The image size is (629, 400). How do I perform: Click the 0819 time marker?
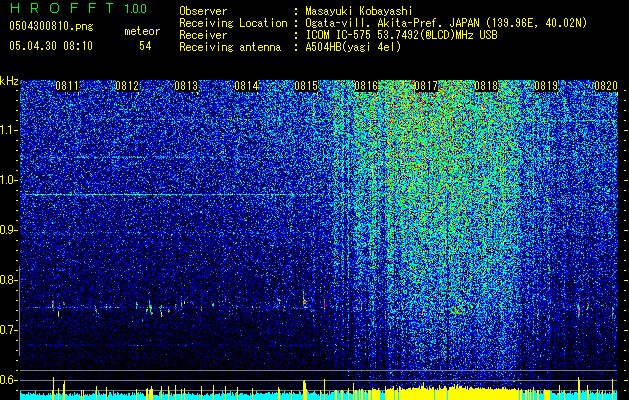click(546, 86)
